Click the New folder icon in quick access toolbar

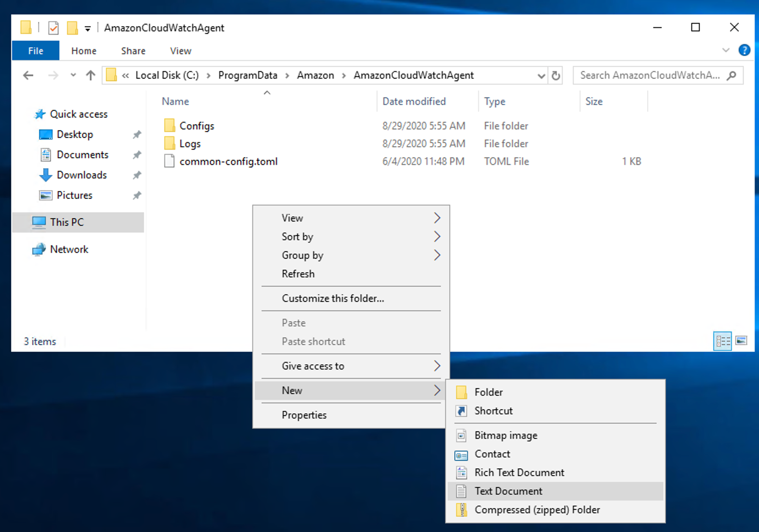[72, 28]
